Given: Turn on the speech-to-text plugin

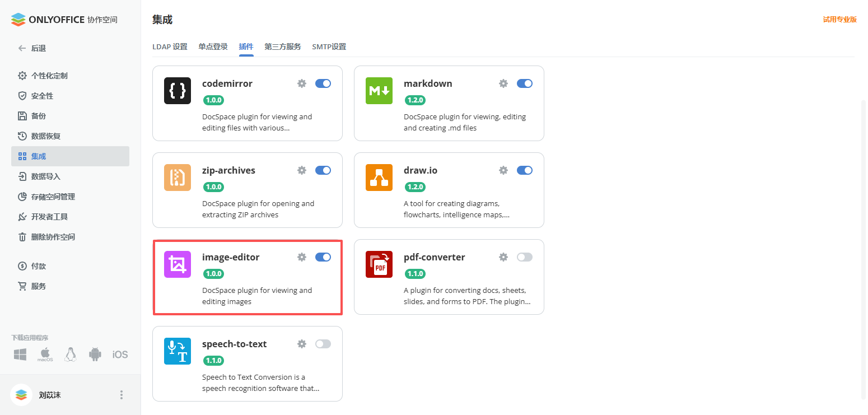Looking at the screenshot, I should pos(323,344).
